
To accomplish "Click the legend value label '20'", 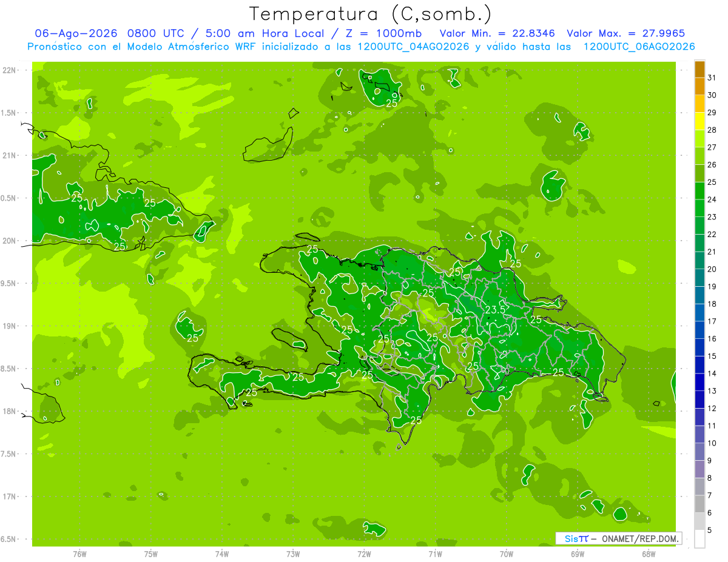I will 712,269.
